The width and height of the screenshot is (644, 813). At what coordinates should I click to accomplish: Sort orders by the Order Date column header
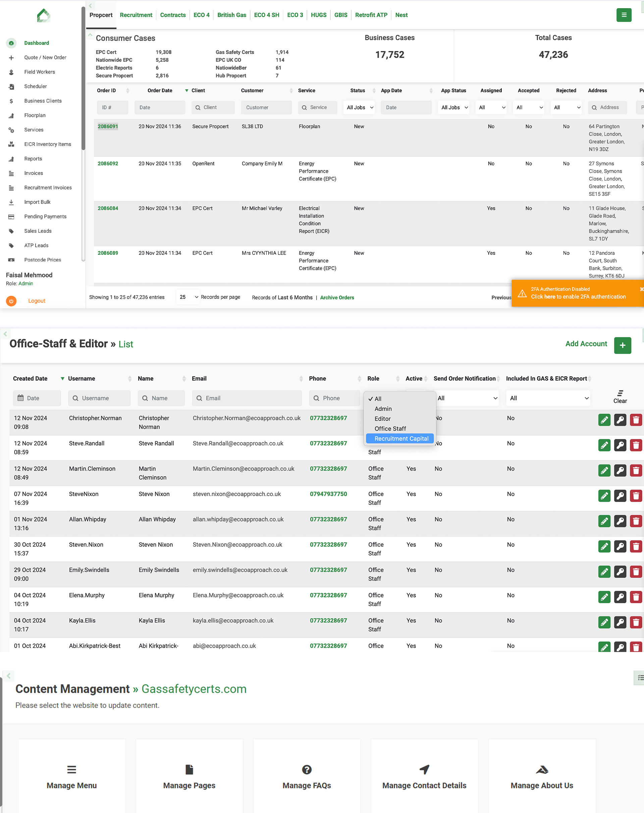pyautogui.click(x=160, y=91)
